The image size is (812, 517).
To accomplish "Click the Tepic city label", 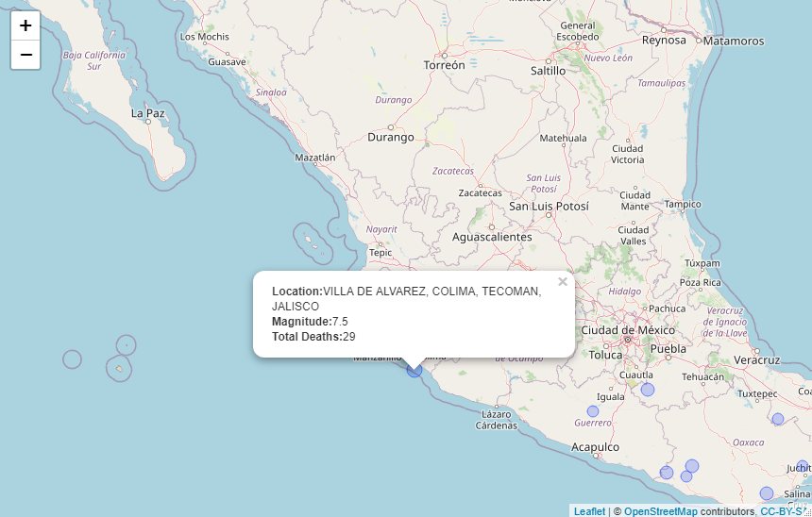I will pyautogui.click(x=381, y=253).
